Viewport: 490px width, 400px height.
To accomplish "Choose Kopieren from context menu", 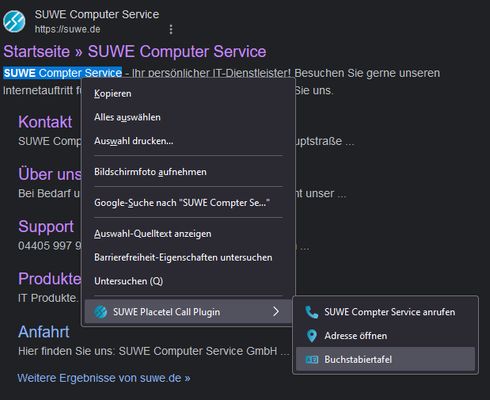I will [x=188, y=93].
